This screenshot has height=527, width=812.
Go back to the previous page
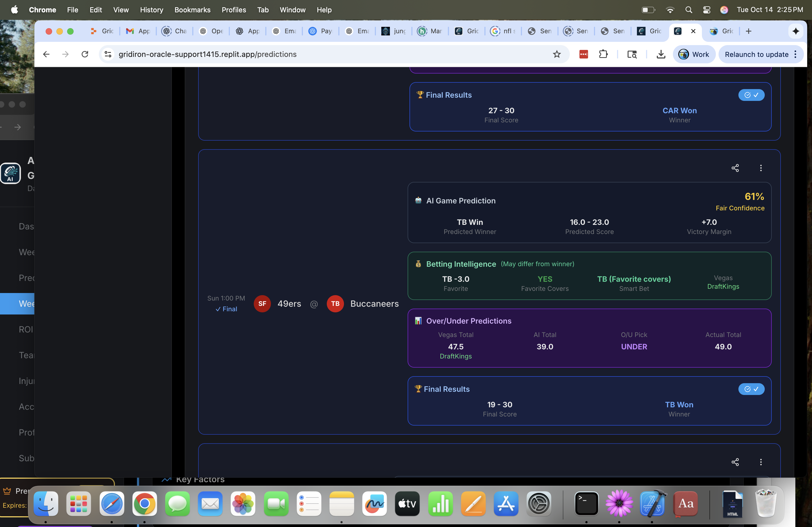[46, 54]
